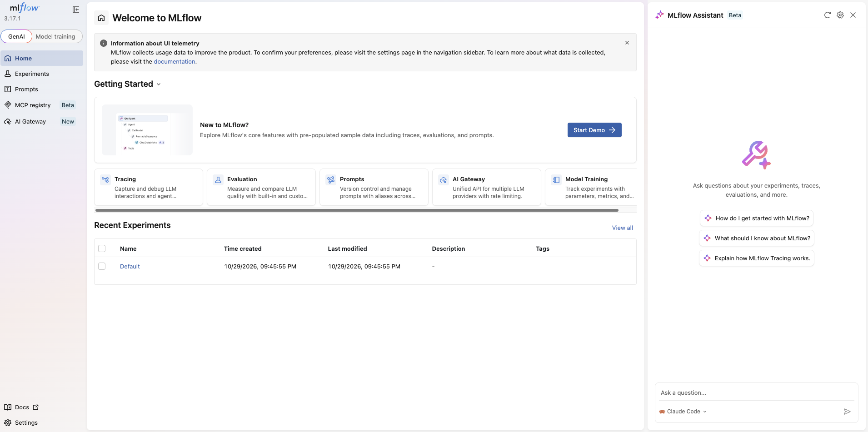
Task: Click the demo preview thumbnail
Action: pos(147,130)
